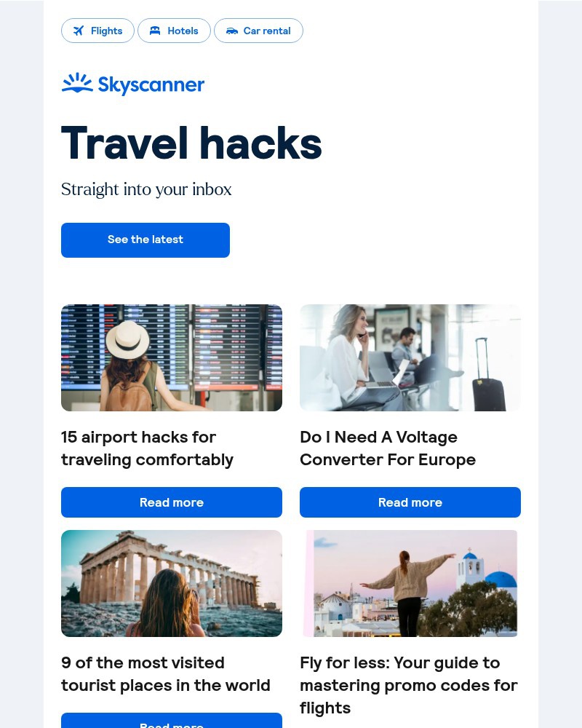Open the Santorini woman with outstretched arms photo
Viewport: 582px width, 728px height.
[x=410, y=583]
